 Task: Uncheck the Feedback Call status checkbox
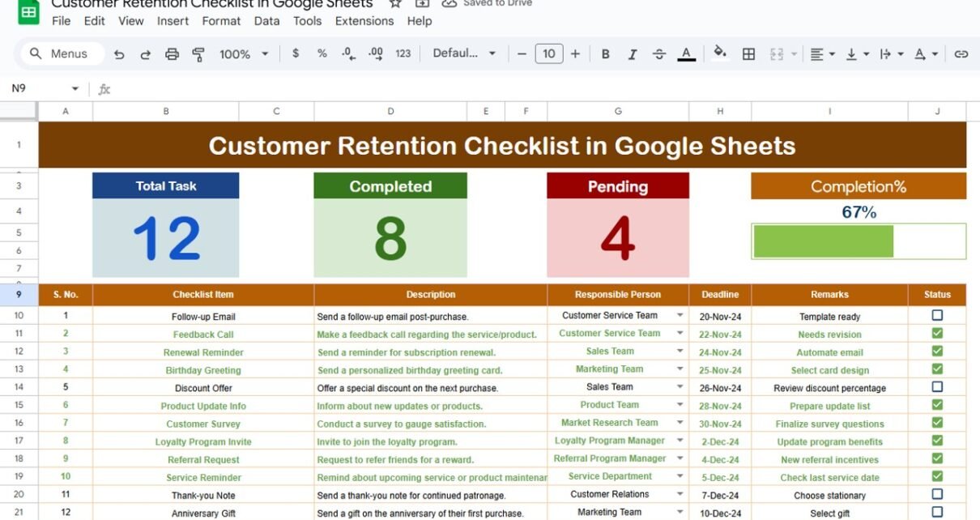(x=937, y=333)
